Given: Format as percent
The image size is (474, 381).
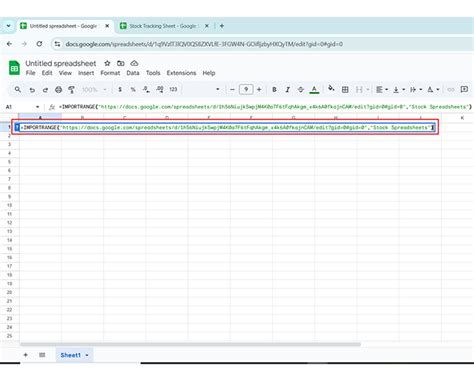Looking at the screenshot, I should pos(133,89).
